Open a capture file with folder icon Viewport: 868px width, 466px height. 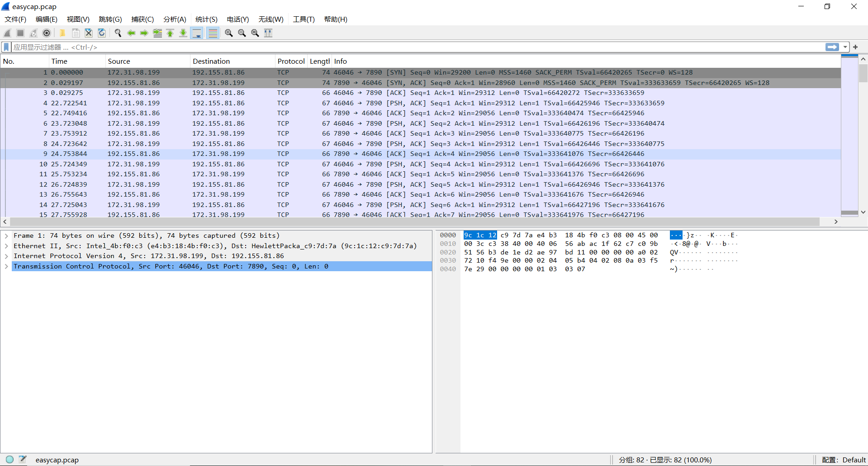pyautogui.click(x=62, y=33)
